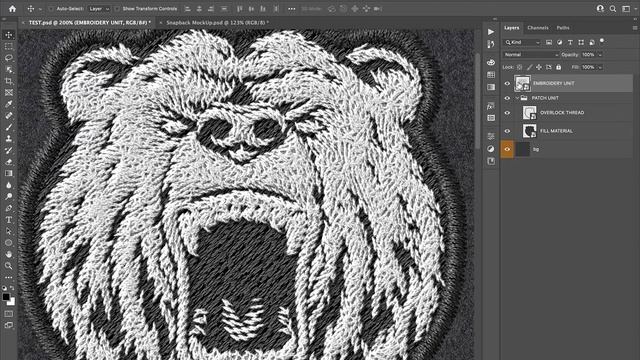Switch to the Paths tab
Image resolution: width=640 pixels, height=360 pixels.
pos(563,28)
